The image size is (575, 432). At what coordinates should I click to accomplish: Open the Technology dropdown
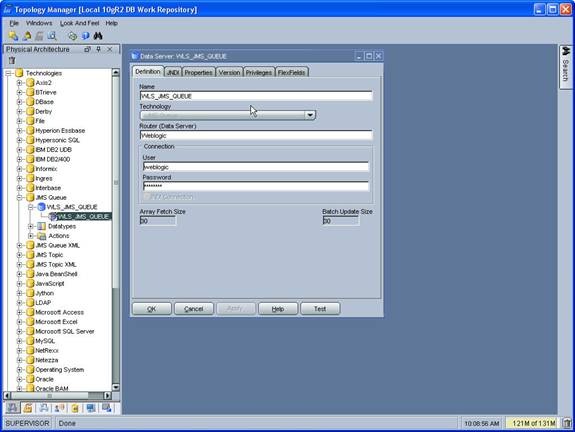coord(310,115)
